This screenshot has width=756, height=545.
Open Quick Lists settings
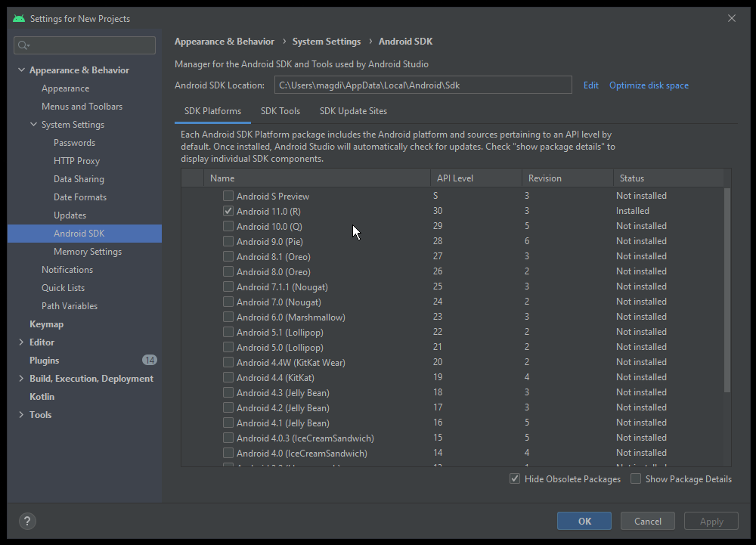(x=63, y=288)
